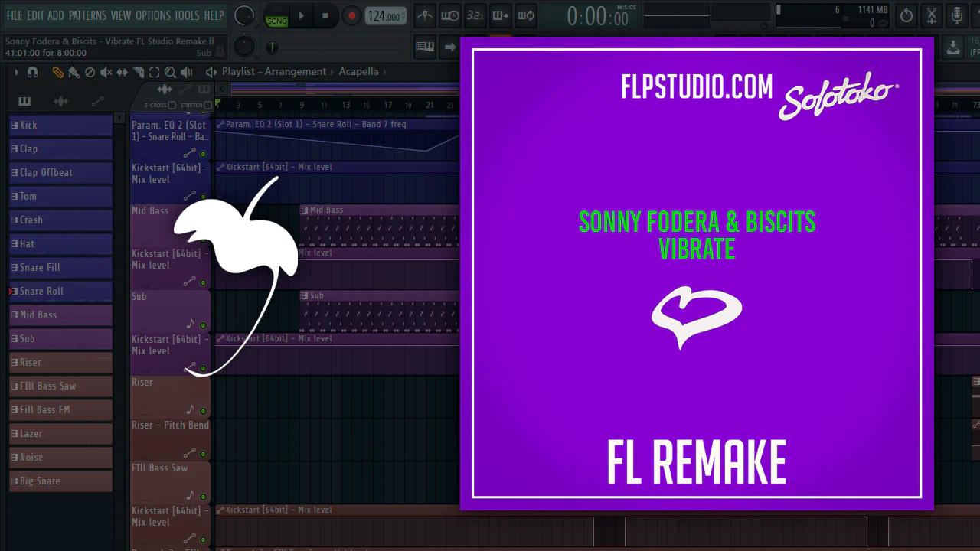Enable the Z-CROSS checkbox
The height and width of the screenshot is (551, 980).
click(x=172, y=105)
